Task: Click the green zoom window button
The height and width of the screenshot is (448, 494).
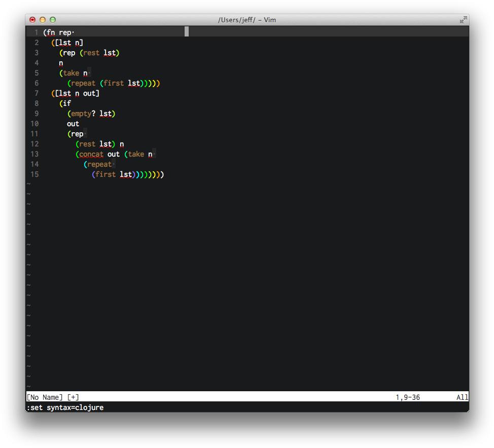Action: (x=53, y=20)
